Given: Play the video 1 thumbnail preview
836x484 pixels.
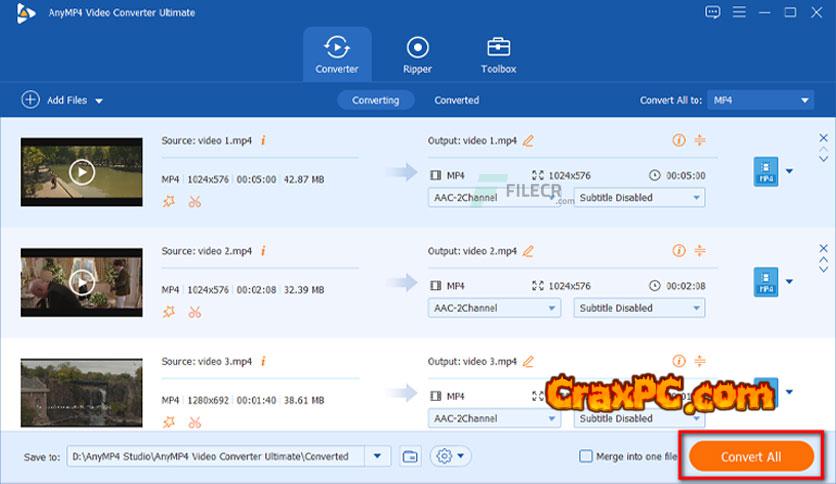Looking at the screenshot, I should (x=82, y=172).
